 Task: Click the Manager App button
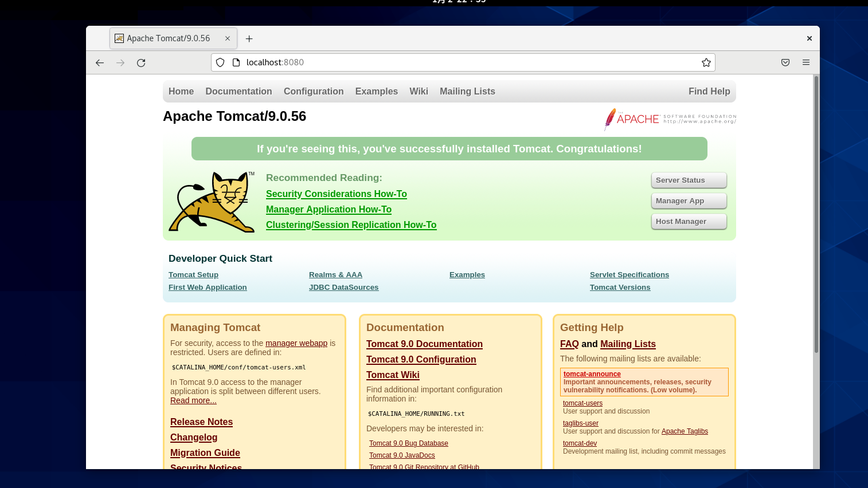click(689, 201)
